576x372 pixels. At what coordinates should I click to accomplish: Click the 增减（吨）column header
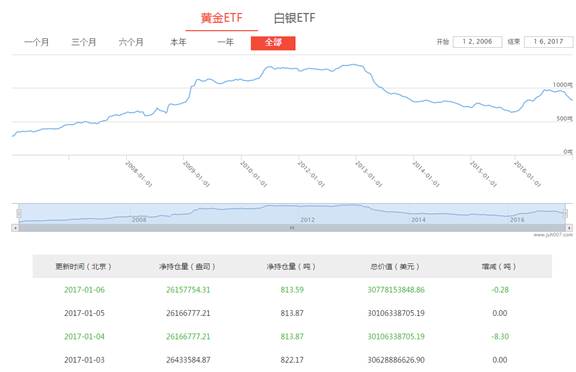(x=499, y=266)
